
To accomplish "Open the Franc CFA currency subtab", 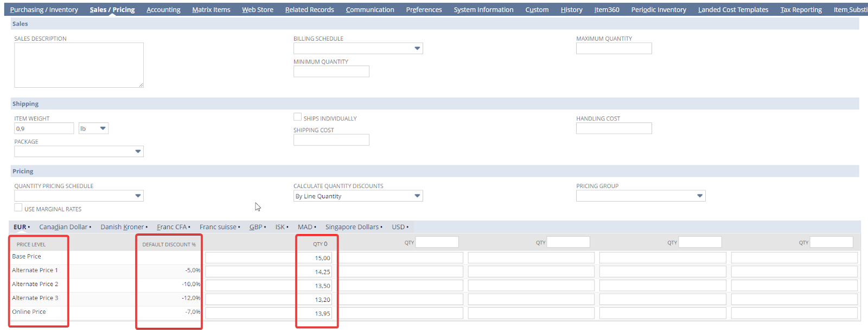I will (172, 227).
